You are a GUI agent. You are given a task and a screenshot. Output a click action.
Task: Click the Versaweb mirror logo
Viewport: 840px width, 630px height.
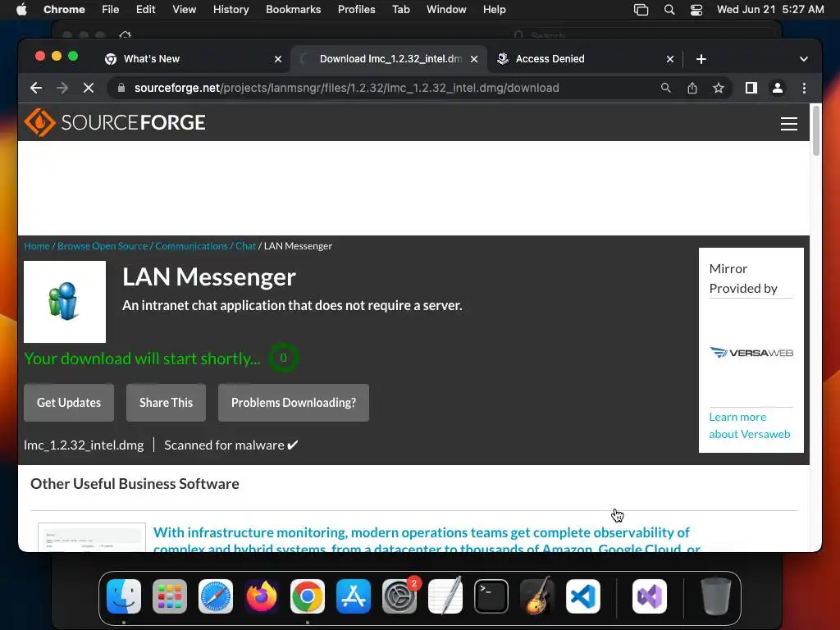(x=751, y=353)
